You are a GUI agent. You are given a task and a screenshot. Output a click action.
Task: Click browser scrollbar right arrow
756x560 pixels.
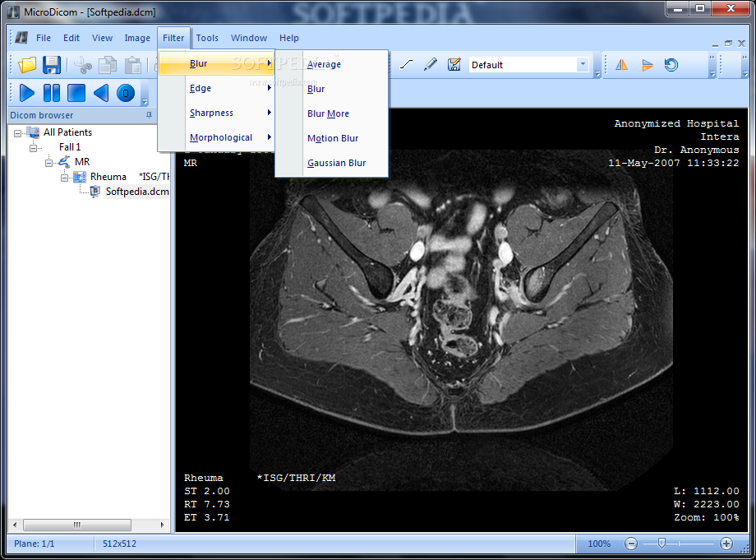click(x=162, y=525)
